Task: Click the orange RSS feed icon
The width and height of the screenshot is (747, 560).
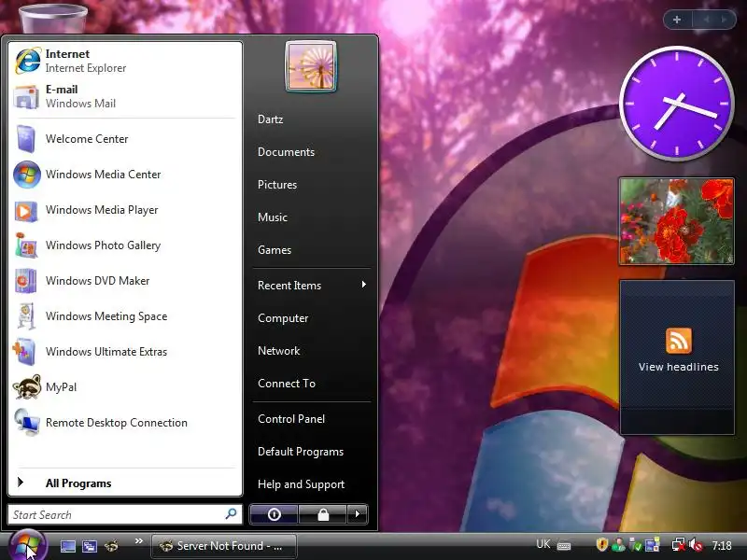Action: click(x=679, y=341)
